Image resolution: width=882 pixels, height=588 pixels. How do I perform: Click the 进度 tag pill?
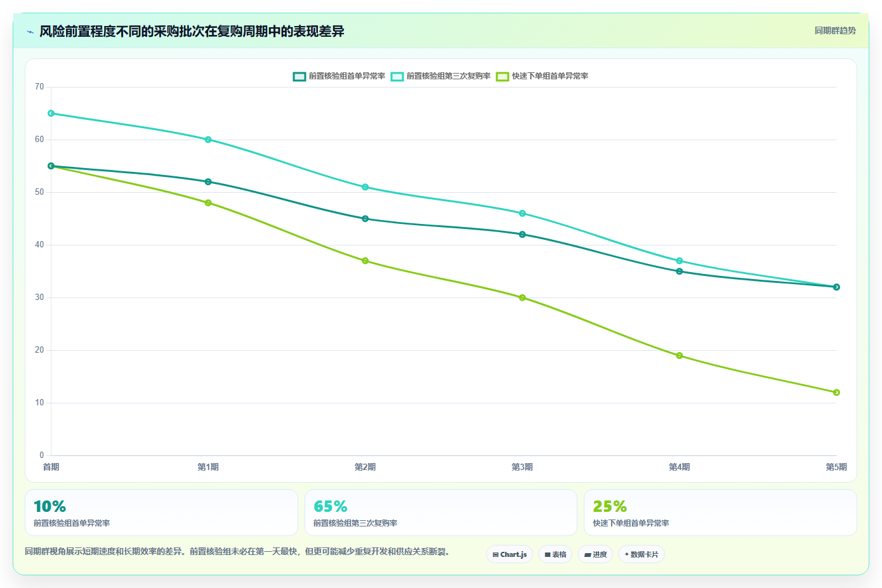[595, 554]
